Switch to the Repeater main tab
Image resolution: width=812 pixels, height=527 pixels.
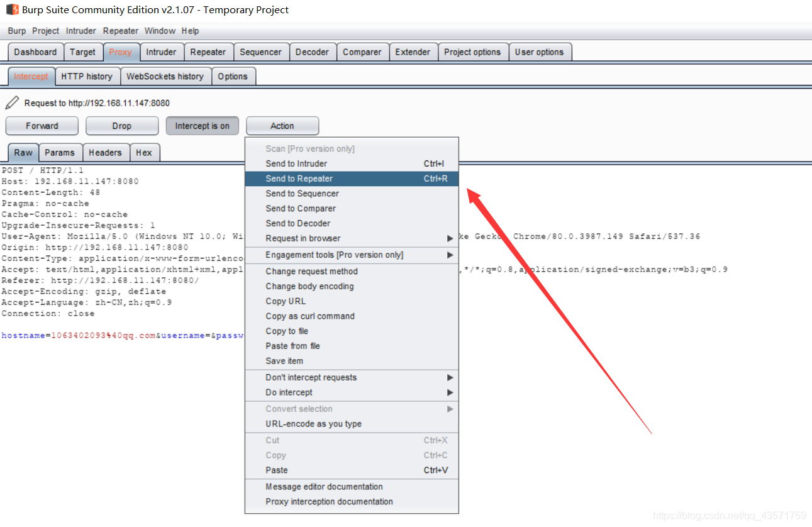click(x=208, y=52)
